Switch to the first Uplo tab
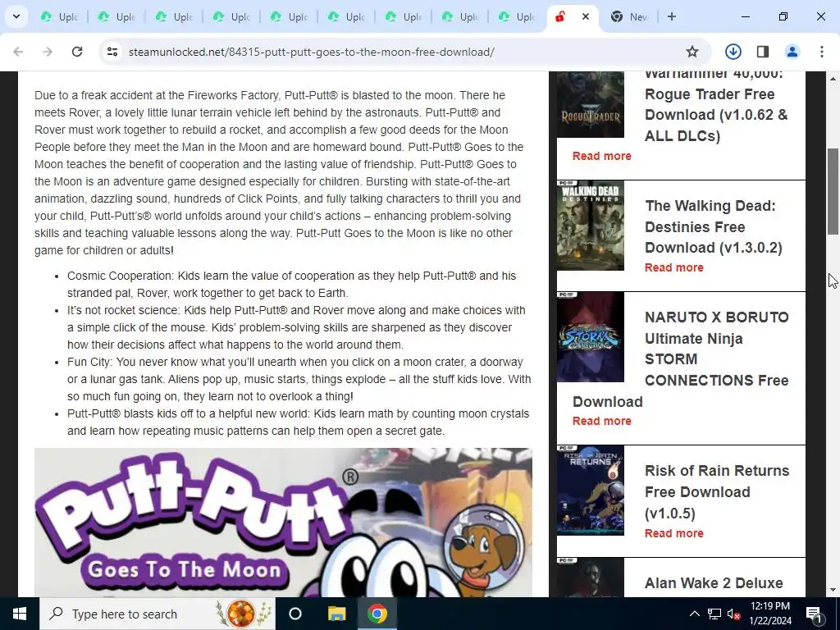 (59, 16)
